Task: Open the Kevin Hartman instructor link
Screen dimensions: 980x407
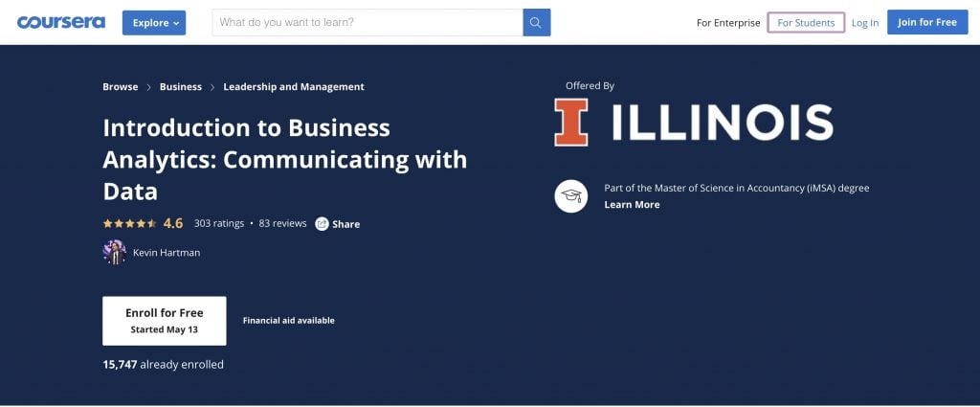Action: point(167,253)
